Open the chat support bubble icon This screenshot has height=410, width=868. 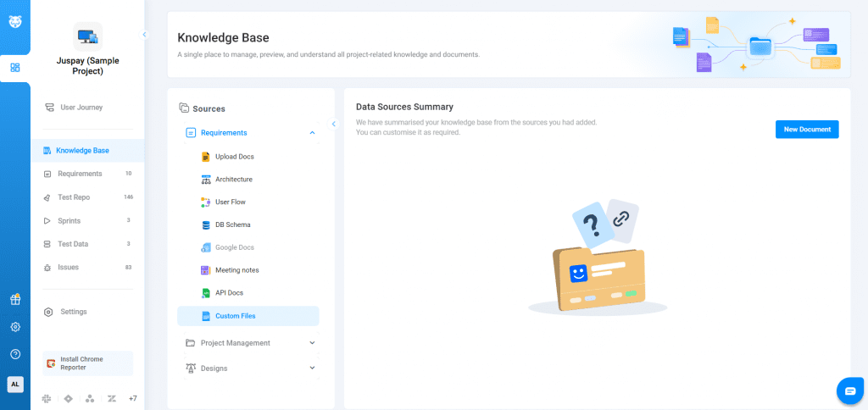click(x=849, y=390)
